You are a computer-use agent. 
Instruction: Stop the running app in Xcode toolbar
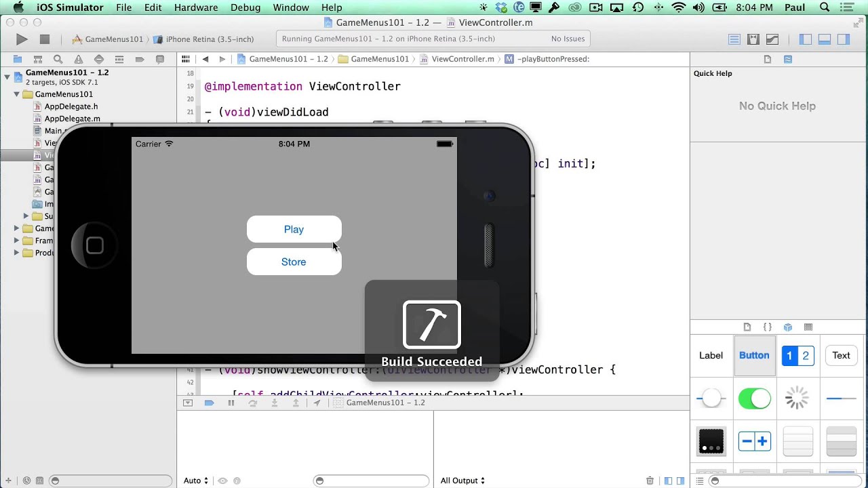coord(45,39)
